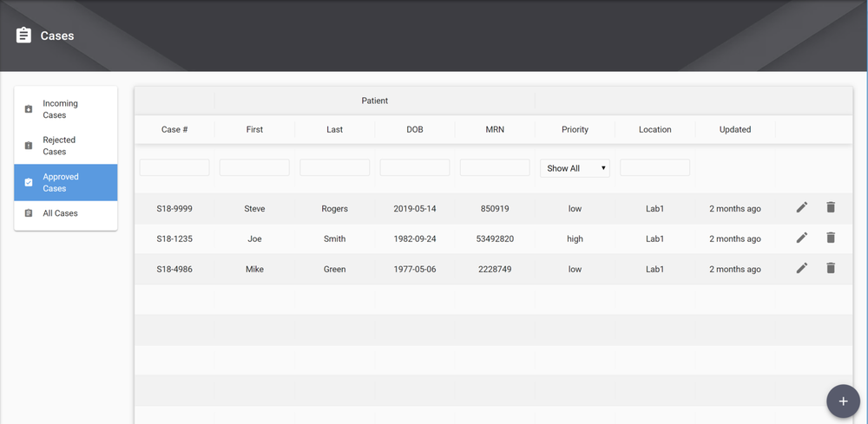The width and height of the screenshot is (868, 424).
Task: Add a new case with plus button
Action: click(843, 401)
